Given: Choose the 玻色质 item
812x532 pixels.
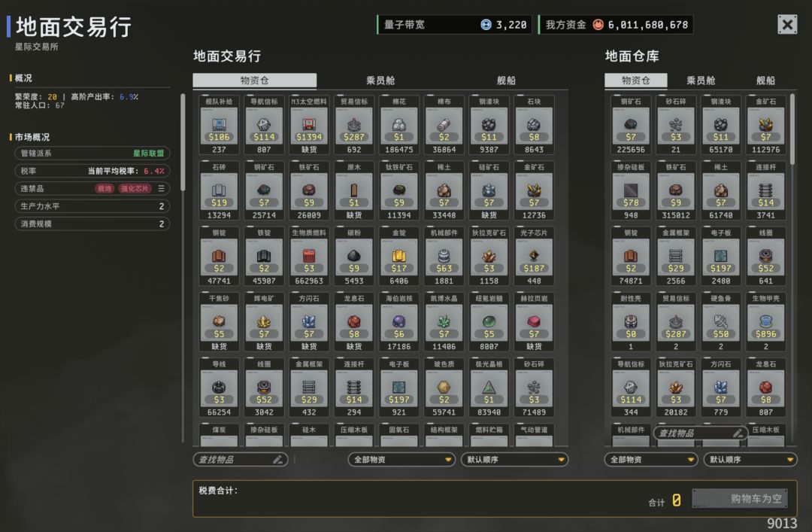Looking at the screenshot, I should pos(444,388).
